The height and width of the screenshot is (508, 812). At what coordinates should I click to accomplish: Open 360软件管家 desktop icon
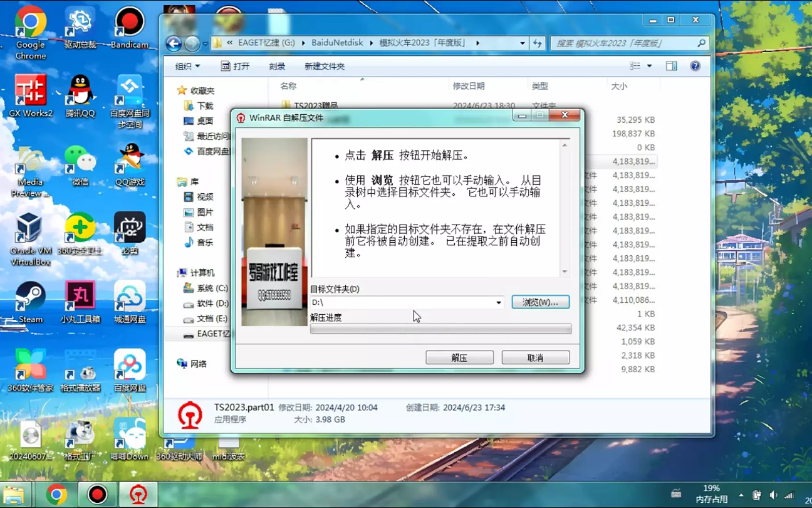(31, 371)
